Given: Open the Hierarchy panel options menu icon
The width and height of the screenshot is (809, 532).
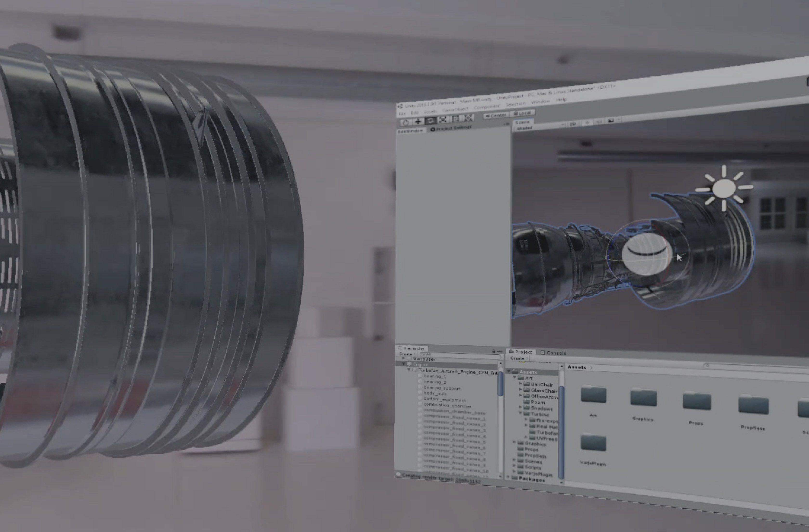Looking at the screenshot, I should [500, 351].
